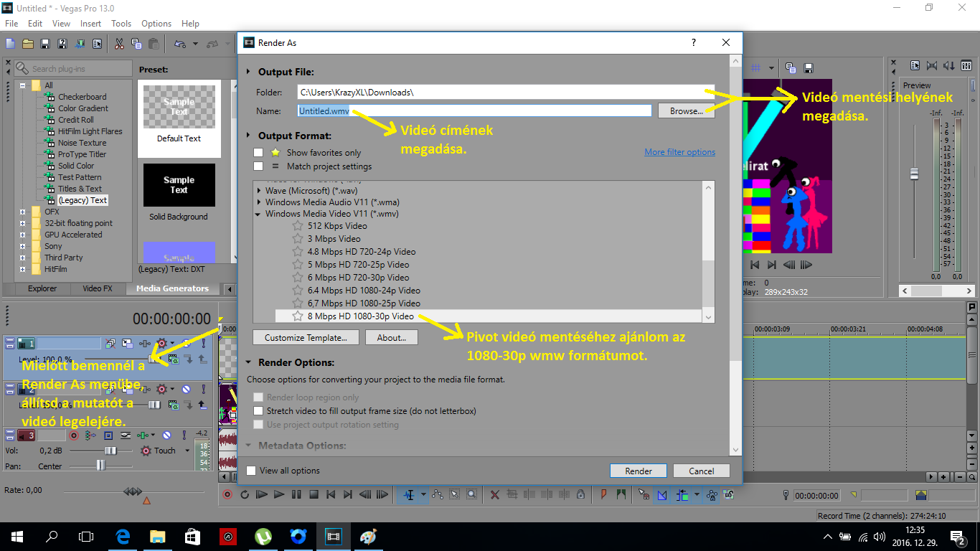
Task: Collapse Windows Media Video V11 format
Action: [x=259, y=214]
